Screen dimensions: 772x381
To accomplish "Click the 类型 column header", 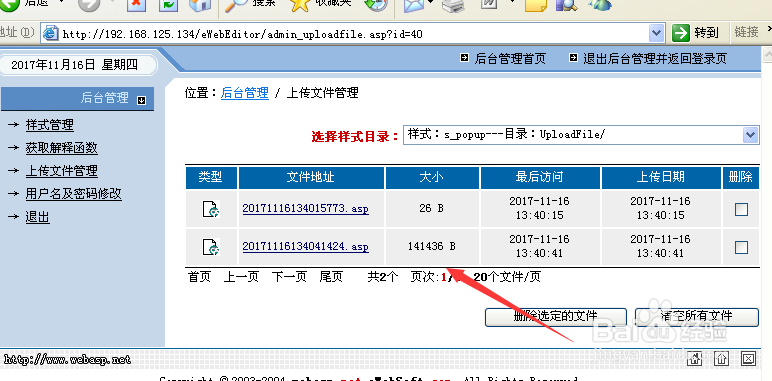I will click(211, 177).
